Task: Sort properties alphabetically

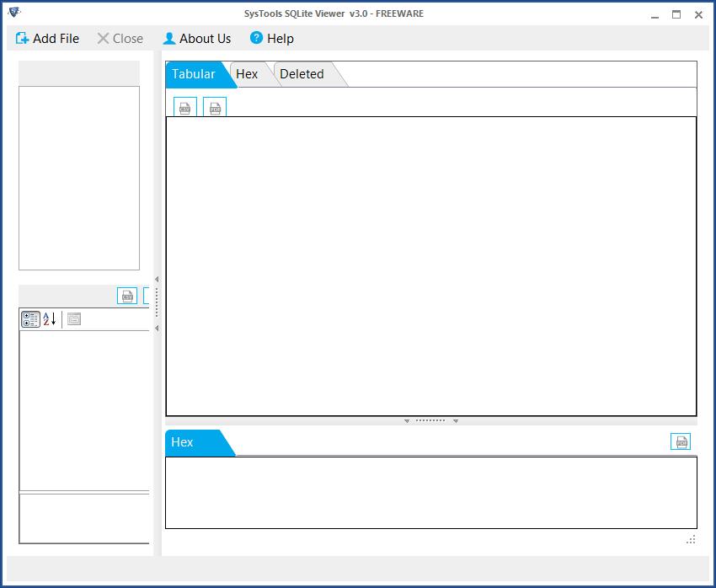Action: [x=50, y=319]
